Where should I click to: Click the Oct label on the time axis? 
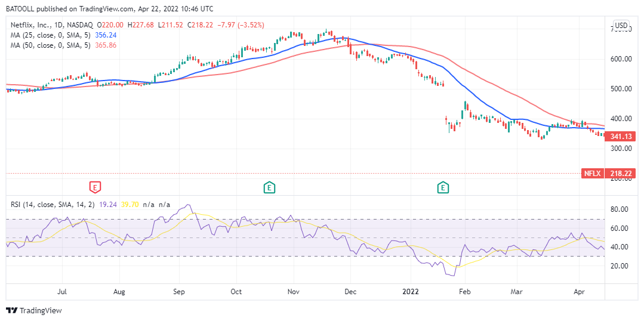click(236, 292)
